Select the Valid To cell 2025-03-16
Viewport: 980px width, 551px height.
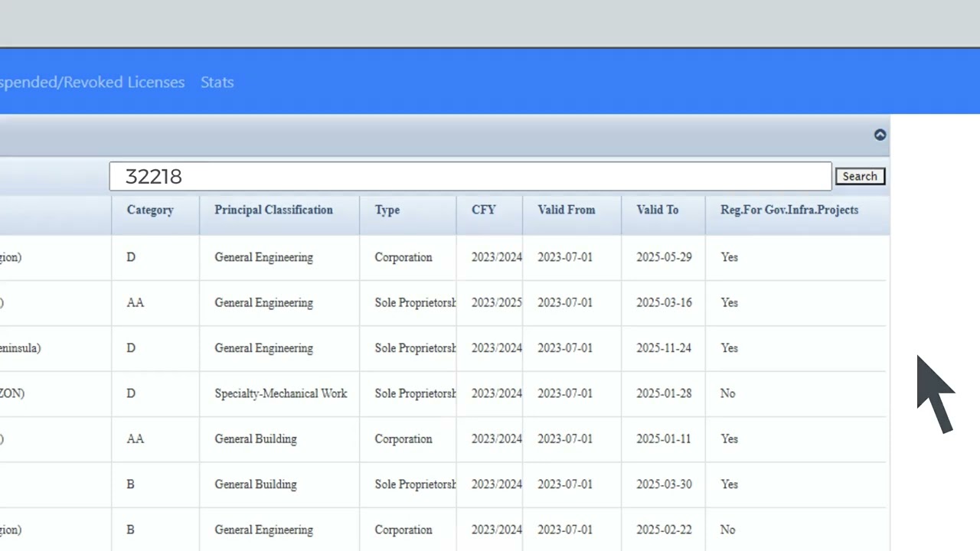pos(664,302)
